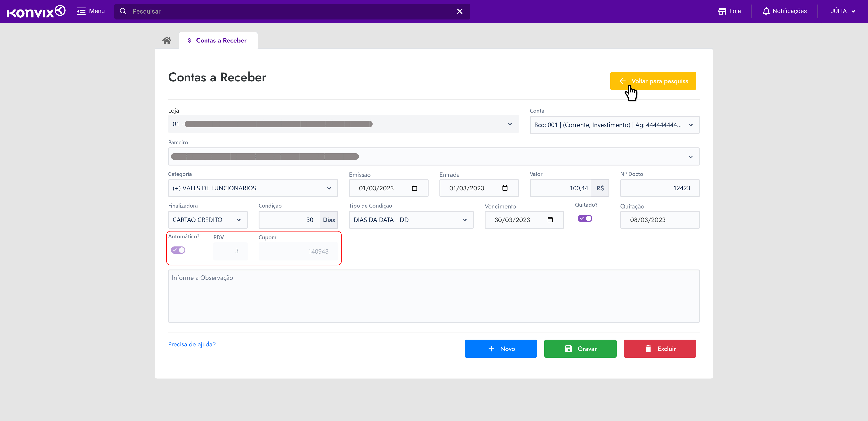
Task: Select the Contas a Receber tab
Action: [x=218, y=40]
